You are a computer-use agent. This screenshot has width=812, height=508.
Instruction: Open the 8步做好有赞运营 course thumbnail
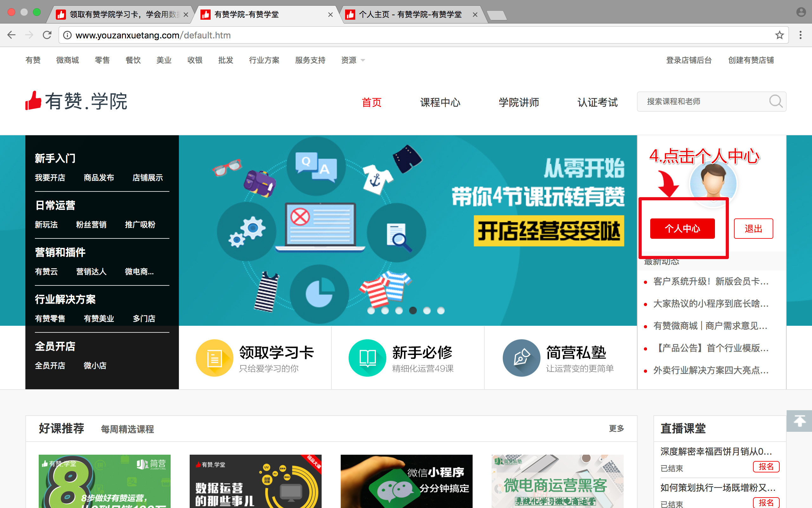tap(104, 481)
